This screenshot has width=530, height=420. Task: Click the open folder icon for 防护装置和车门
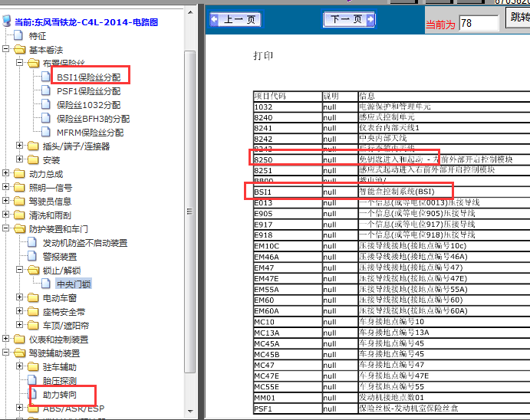click(x=20, y=229)
